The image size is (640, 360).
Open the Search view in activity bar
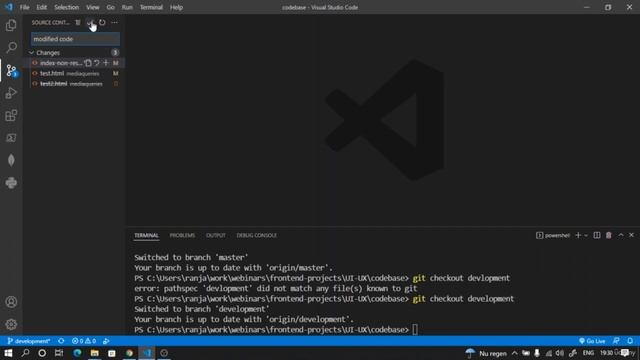coord(11,47)
